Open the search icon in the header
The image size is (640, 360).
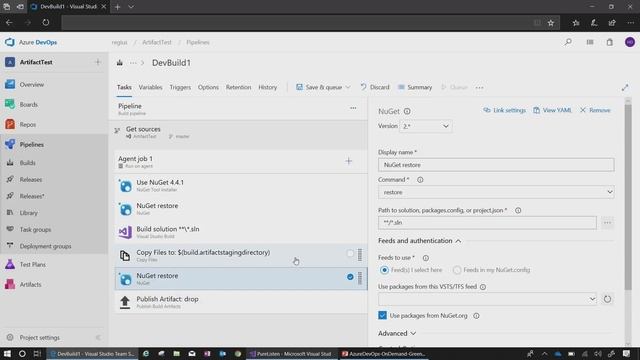click(568, 42)
